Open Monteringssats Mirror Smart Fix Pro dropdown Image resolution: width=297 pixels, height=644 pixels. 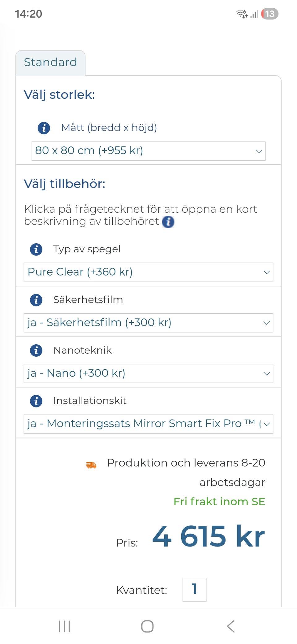click(148, 424)
